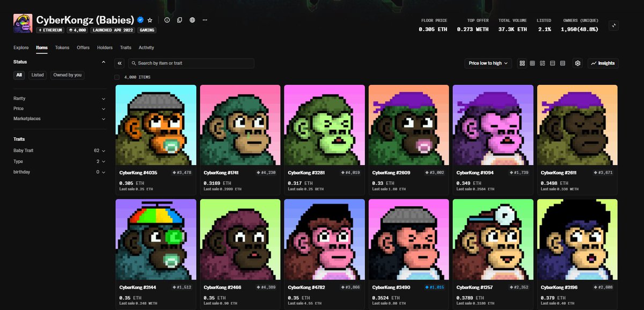
Task: Expand the Baby Trait filter with 62 options
Action: [60, 151]
